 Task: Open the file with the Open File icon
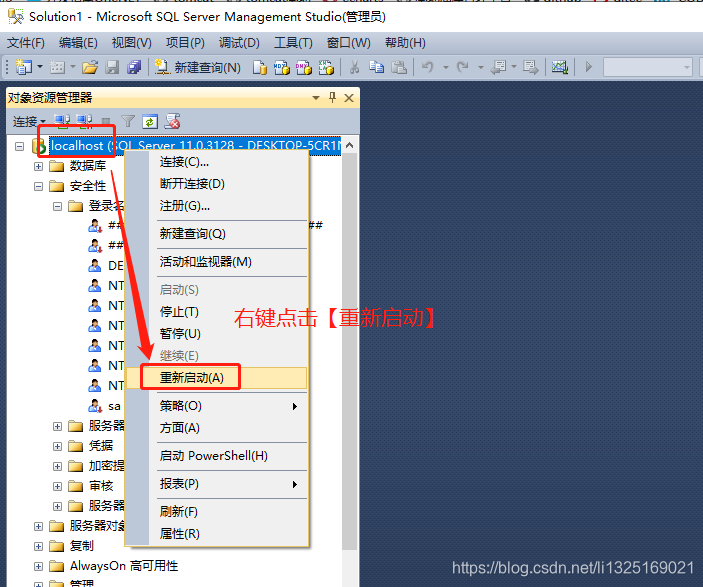pos(90,67)
